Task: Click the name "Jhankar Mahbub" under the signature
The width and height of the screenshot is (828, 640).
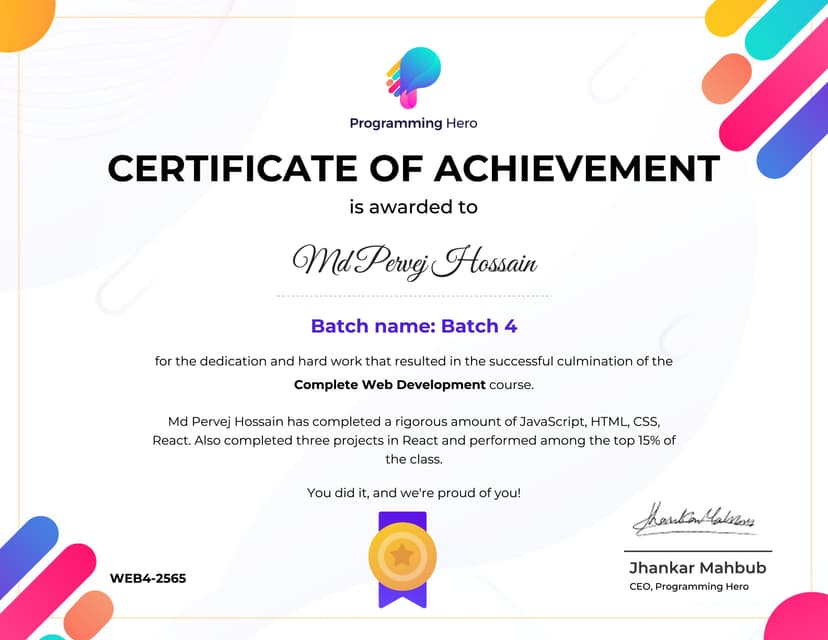Action: 697,568
